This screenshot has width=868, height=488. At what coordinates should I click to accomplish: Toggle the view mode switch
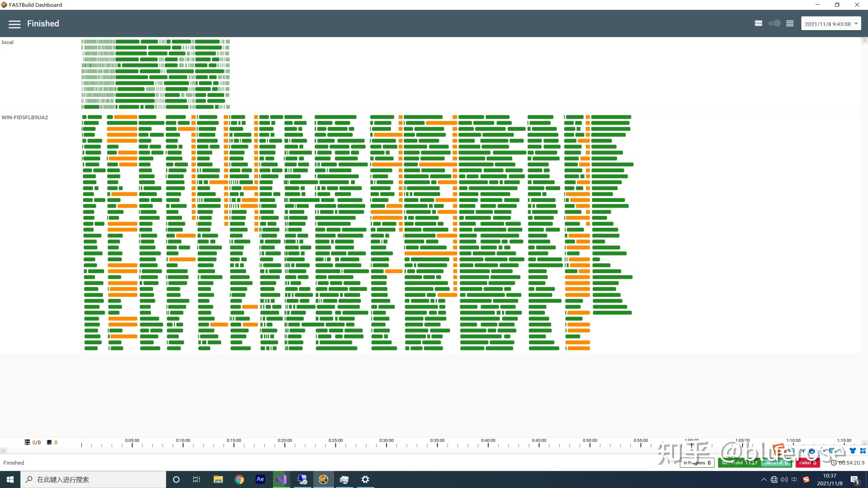click(774, 23)
